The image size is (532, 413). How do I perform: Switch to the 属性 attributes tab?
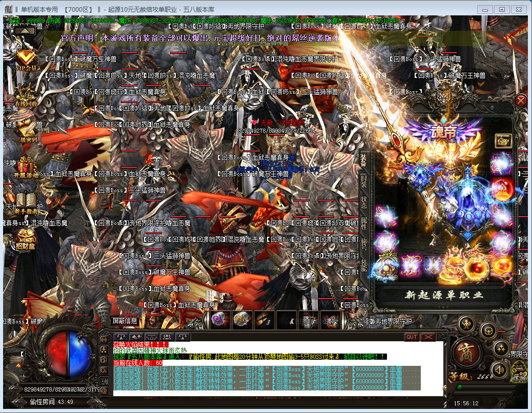tap(364, 223)
